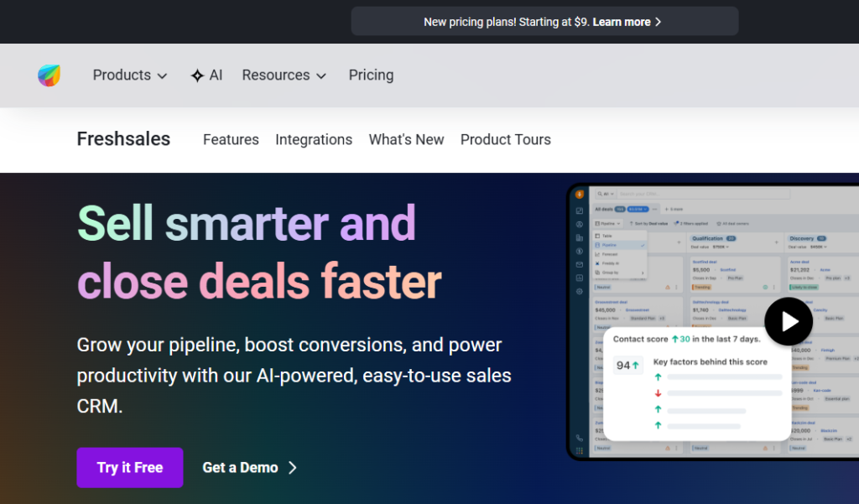
Task: Click the Freshworks rainbow logo in the navbar
Action: 48,75
